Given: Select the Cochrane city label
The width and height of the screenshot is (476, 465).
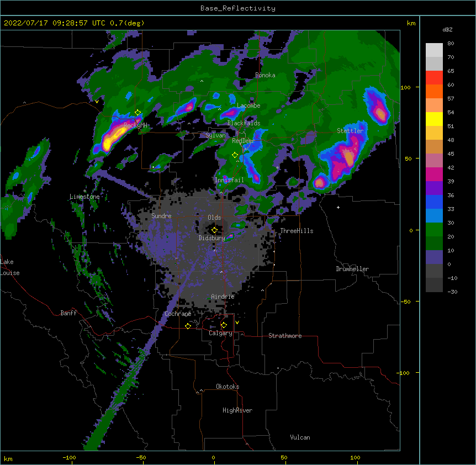Looking at the screenshot, I should click(x=178, y=314).
